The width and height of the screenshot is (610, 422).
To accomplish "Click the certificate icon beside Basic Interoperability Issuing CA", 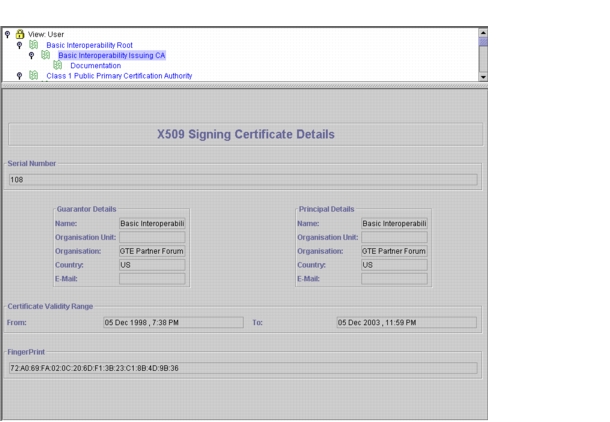I will click(46, 55).
